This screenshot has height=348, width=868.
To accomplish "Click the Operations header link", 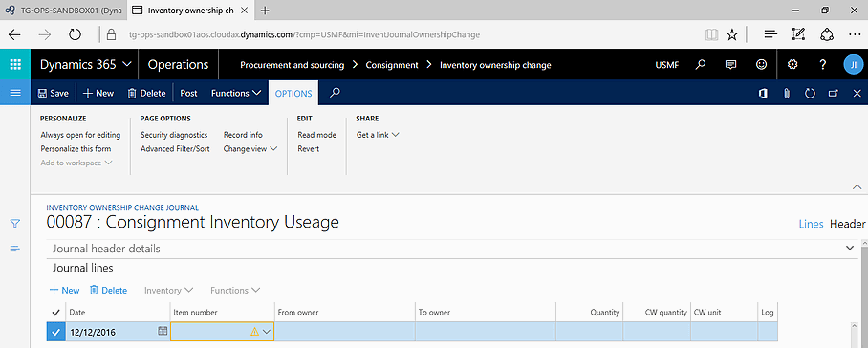I will coord(178,65).
